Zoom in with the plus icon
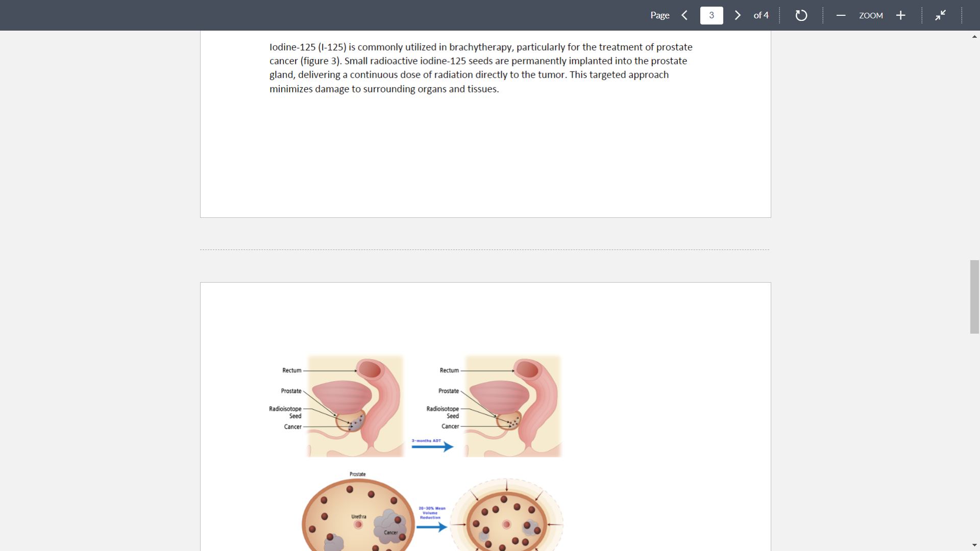 point(900,15)
